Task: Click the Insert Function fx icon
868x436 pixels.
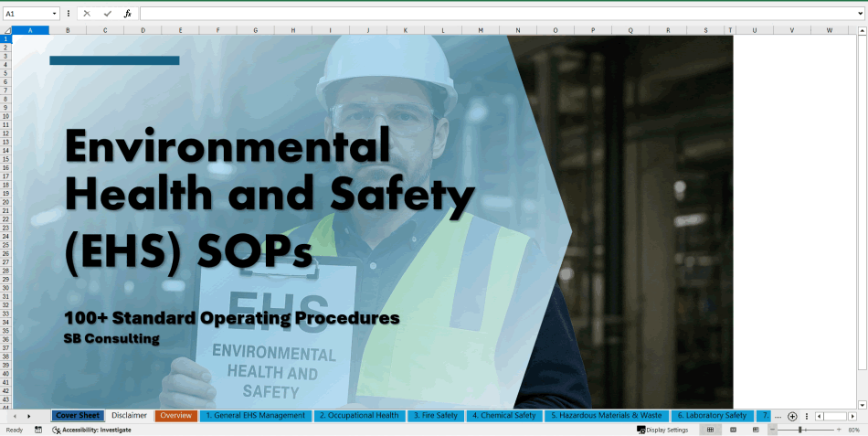Action: tap(127, 14)
